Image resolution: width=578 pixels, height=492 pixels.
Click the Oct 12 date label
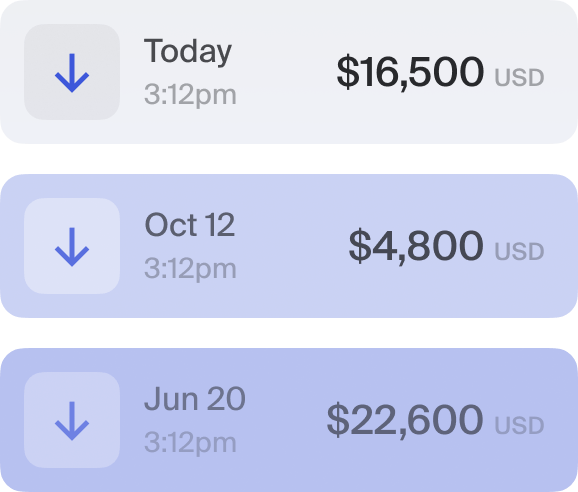(x=189, y=224)
